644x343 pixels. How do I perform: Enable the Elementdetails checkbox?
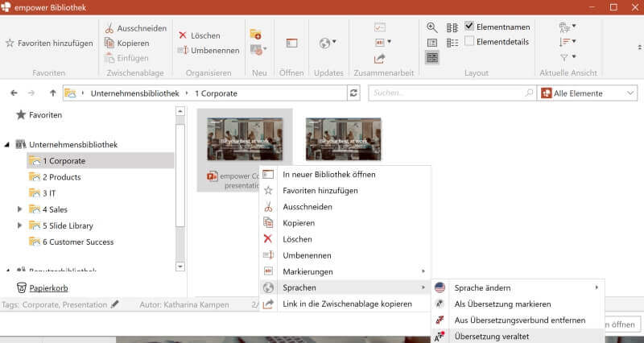tap(469, 42)
